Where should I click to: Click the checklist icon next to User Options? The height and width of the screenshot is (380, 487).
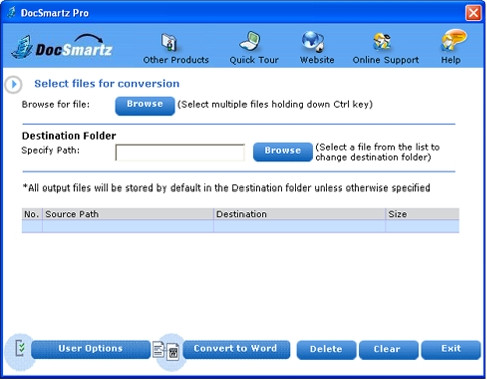[21, 349]
